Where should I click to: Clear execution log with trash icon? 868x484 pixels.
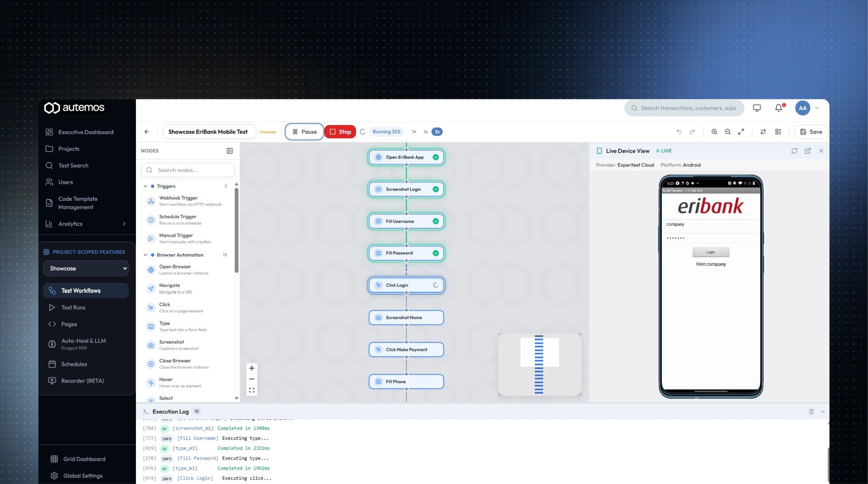811,411
